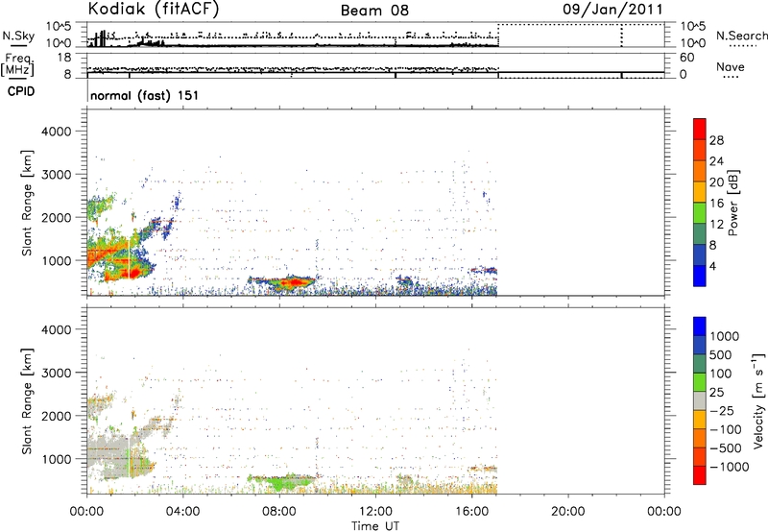
Task: Select the 'N.Sky' label
Action: pos(18,36)
